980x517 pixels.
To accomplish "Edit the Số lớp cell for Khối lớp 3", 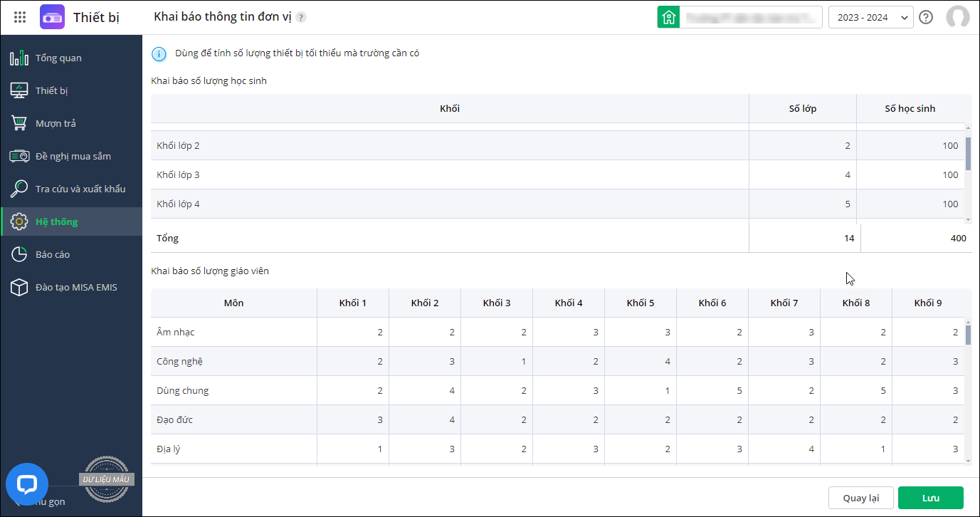I will 802,174.
